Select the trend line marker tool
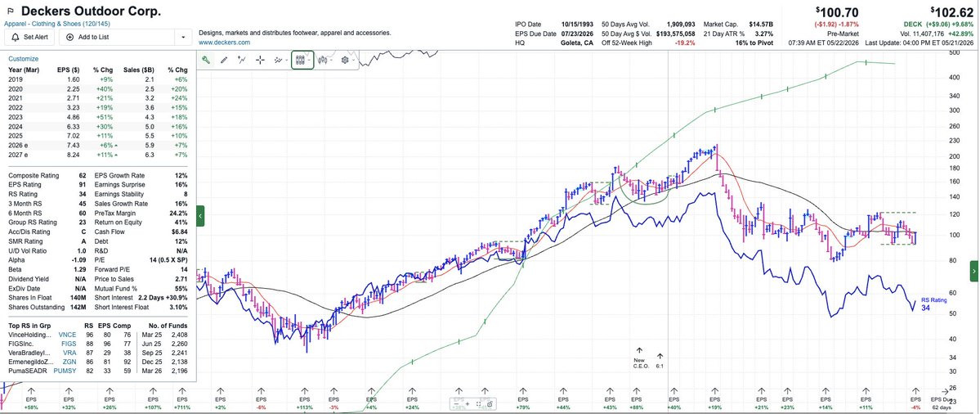This screenshot has width=980, height=414. [x=242, y=60]
